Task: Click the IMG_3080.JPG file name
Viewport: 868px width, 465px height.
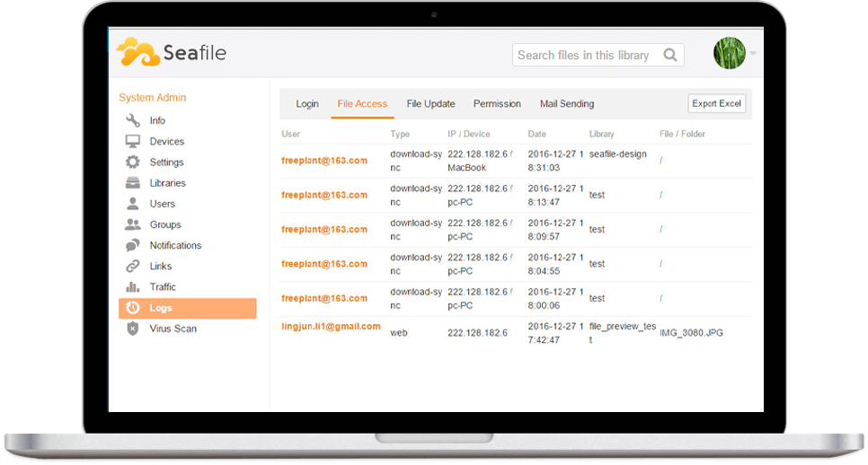Action: 691,333
